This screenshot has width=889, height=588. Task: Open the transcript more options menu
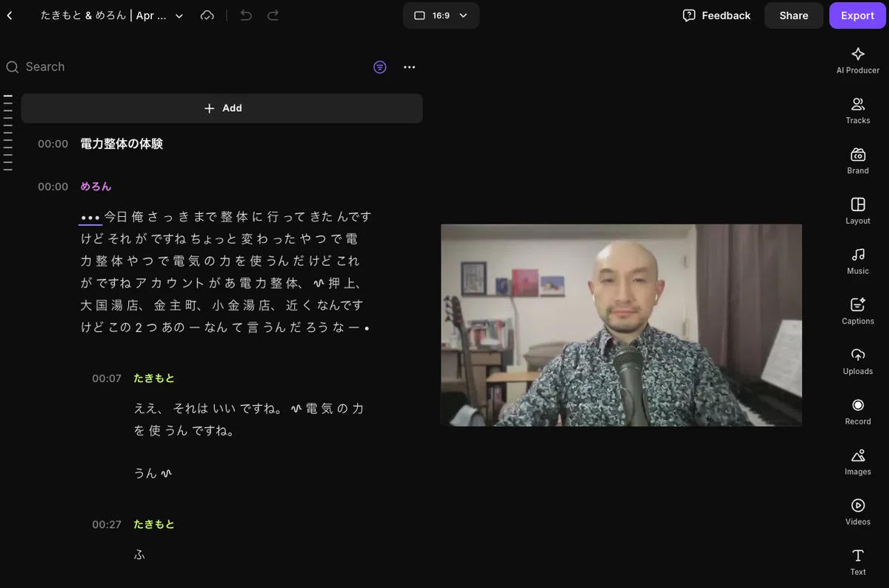(410, 67)
